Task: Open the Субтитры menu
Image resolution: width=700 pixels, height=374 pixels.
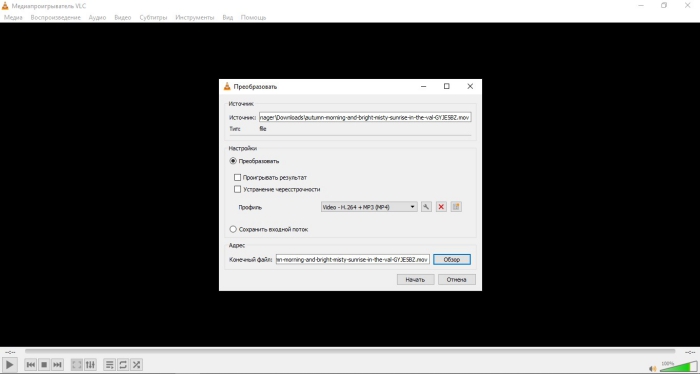Action: click(153, 17)
